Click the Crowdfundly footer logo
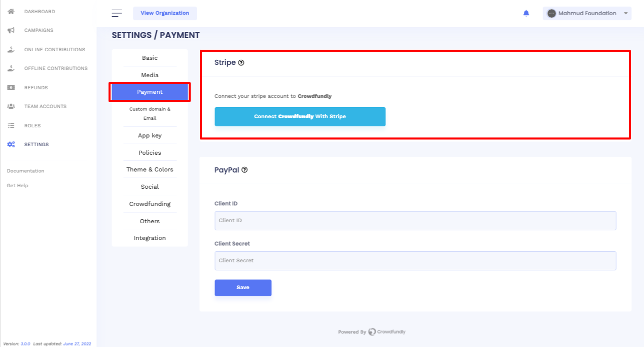 click(x=387, y=332)
